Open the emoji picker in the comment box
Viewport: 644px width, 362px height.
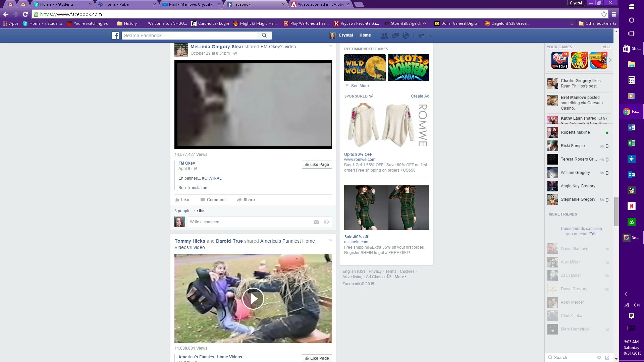coord(326,222)
